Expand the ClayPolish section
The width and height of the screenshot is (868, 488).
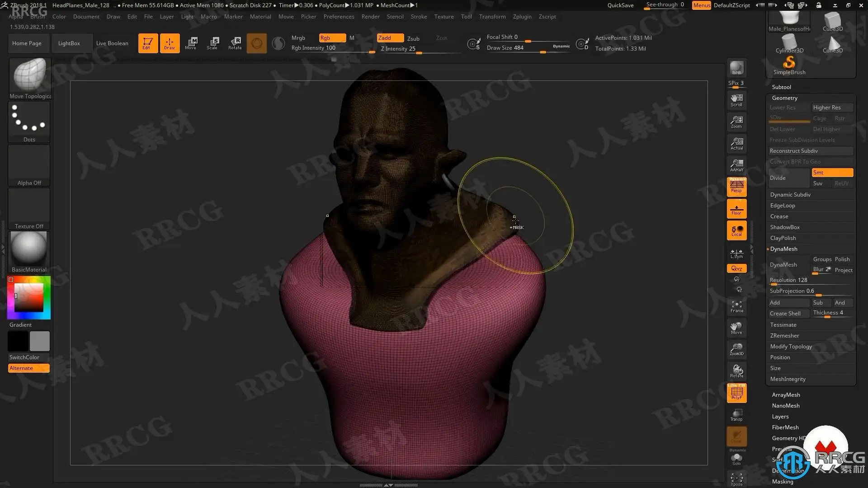(783, 238)
